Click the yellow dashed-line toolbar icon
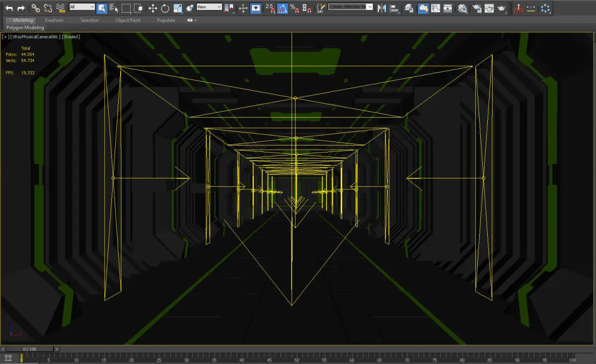This screenshot has width=596, height=364. point(531,8)
